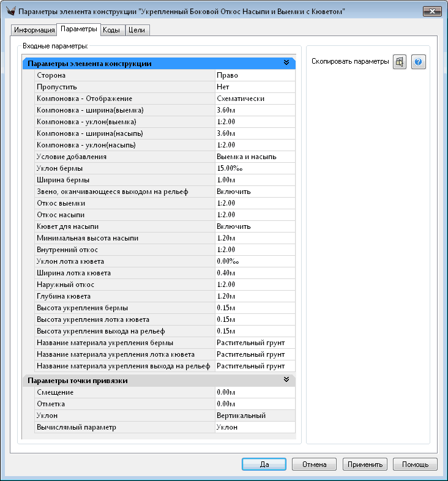
Task: Select Условие добавления value Выемка и насыпь
Action: (x=254, y=157)
